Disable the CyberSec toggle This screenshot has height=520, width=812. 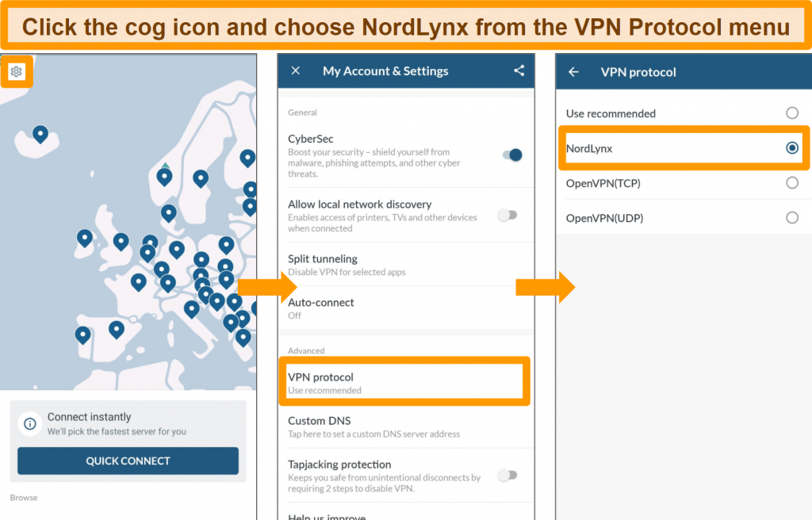(x=512, y=155)
